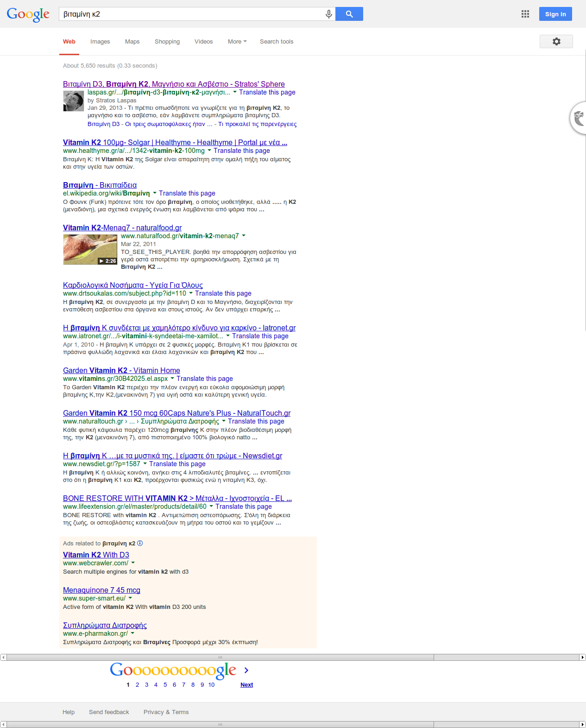
Task: Switch to the Maps tab
Action: coord(132,41)
